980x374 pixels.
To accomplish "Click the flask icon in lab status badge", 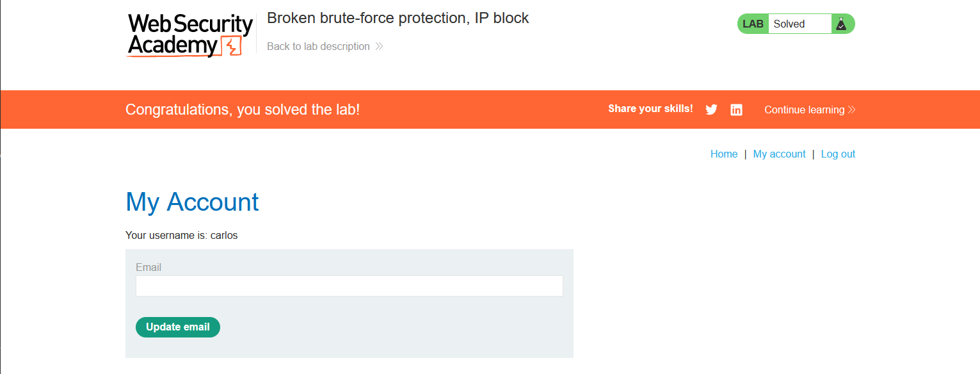I will 841,24.
